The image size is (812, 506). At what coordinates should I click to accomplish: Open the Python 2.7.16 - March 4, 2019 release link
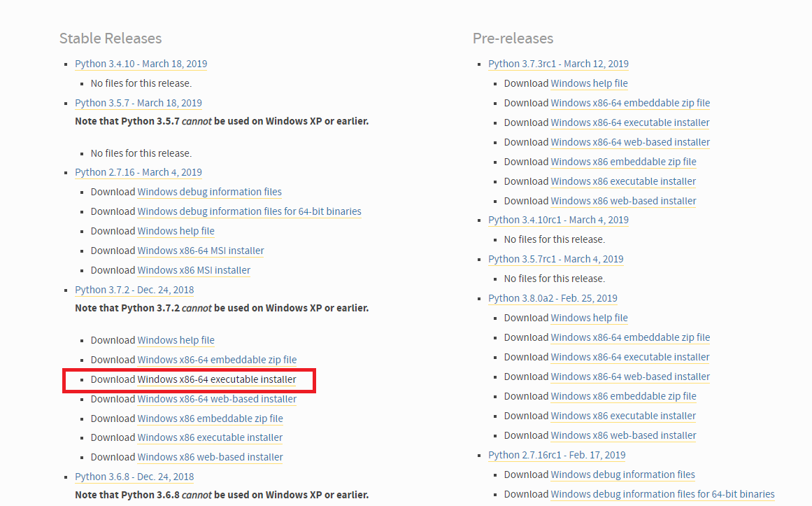click(138, 172)
